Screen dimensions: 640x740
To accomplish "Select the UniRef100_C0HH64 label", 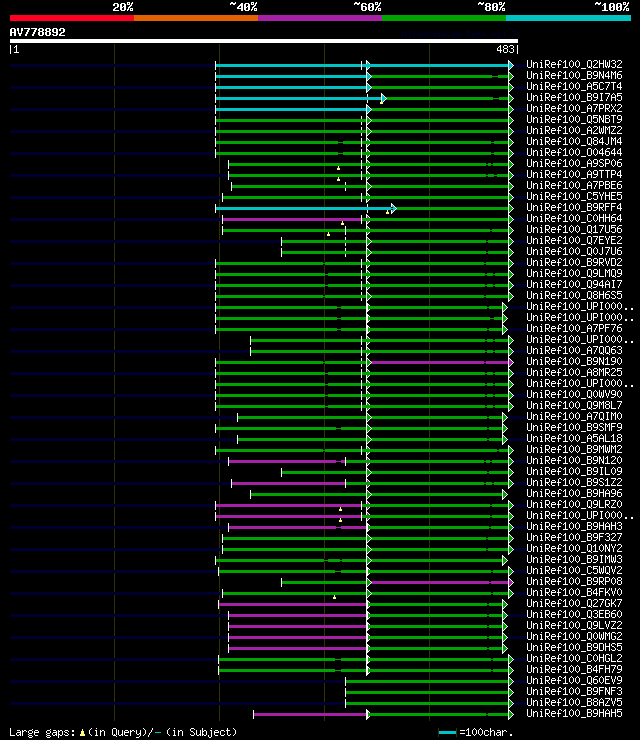I will tap(574, 219).
